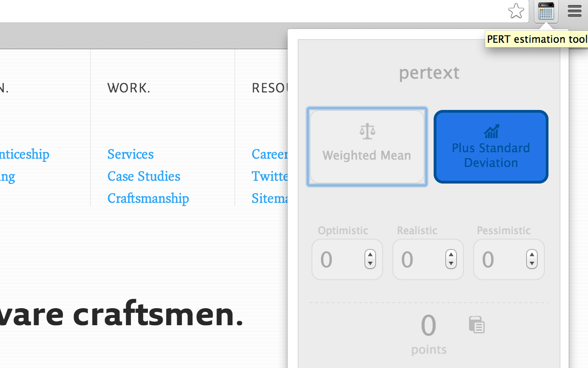Decrement the Realistic value with its down arrow

tap(451, 263)
